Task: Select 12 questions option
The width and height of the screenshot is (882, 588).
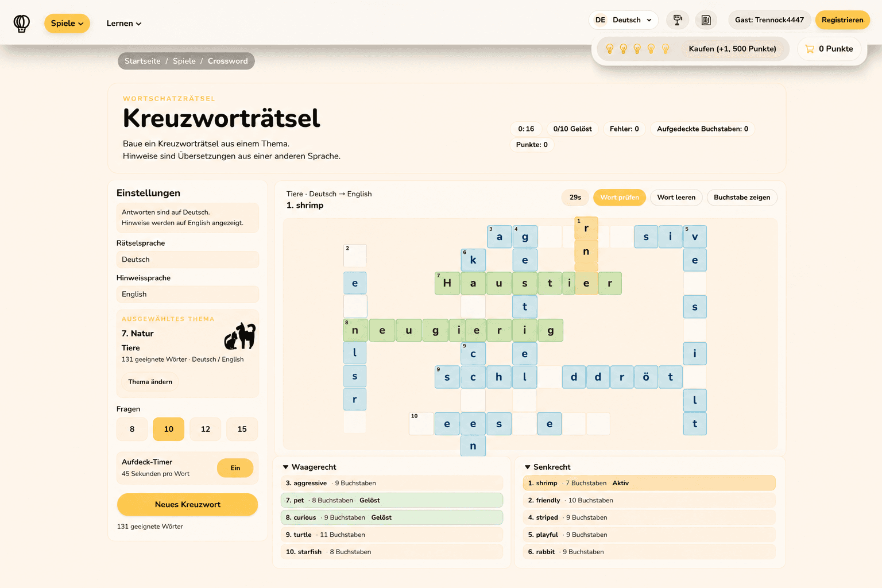Action: 206,429
